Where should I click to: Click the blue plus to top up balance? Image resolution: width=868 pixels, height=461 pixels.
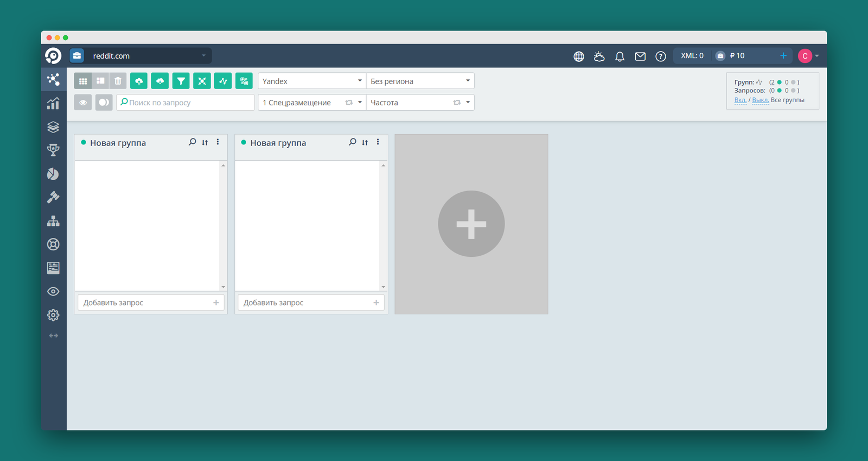[x=783, y=55]
